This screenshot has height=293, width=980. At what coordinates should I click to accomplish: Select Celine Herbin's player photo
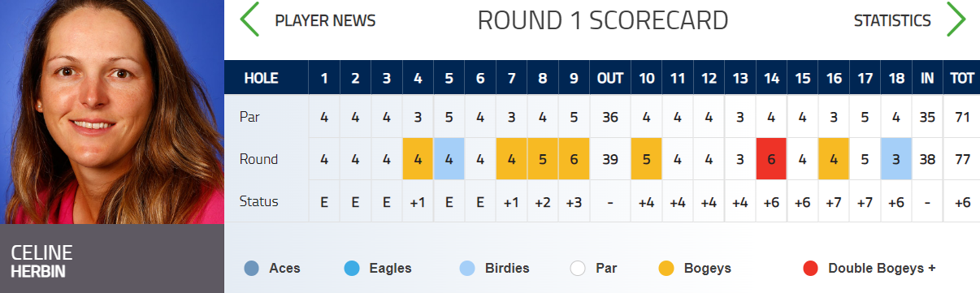(111, 112)
